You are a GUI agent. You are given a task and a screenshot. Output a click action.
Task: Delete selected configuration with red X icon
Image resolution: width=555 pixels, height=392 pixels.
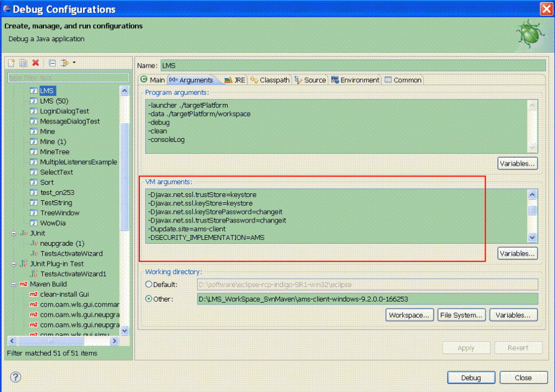[36, 63]
